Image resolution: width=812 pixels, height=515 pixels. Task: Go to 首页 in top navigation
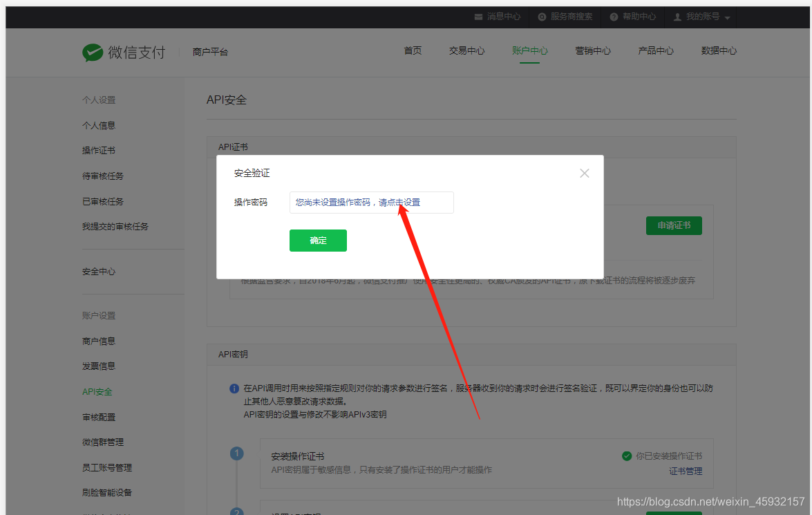413,50
